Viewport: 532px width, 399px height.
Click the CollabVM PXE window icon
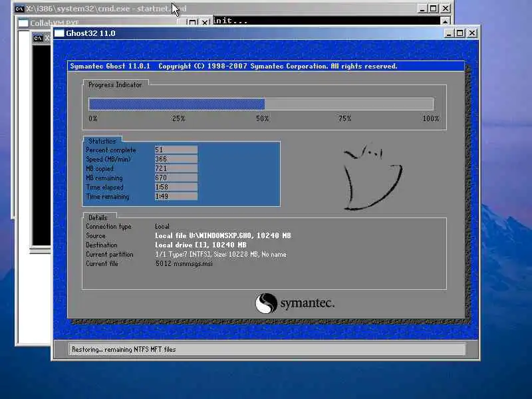point(23,23)
